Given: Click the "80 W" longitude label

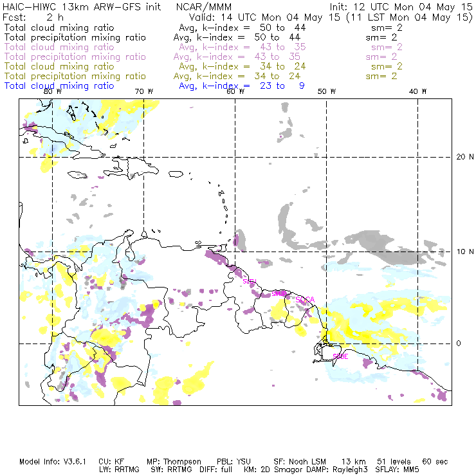Looking at the screenshot, I should [53, 91].
